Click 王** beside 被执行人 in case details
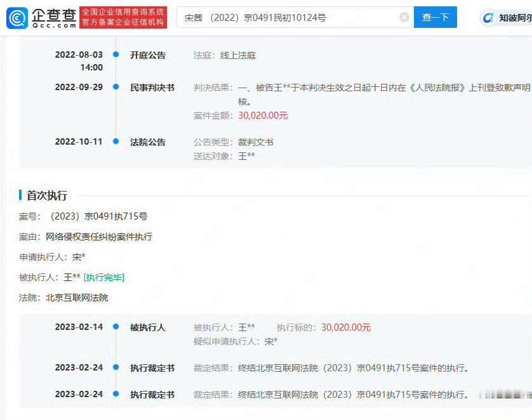Screen dimensions: 532x420 tap(72, 278)
